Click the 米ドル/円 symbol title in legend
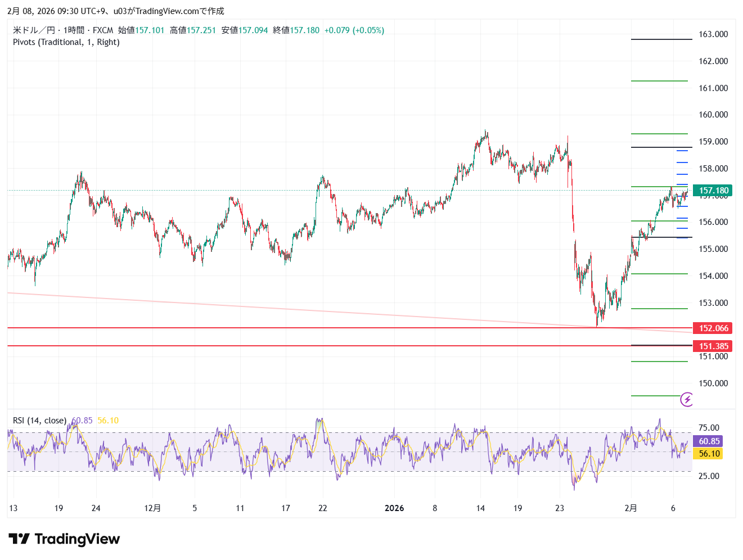Image resolution: width=743 pixels, height=560 pixels. 34,30
